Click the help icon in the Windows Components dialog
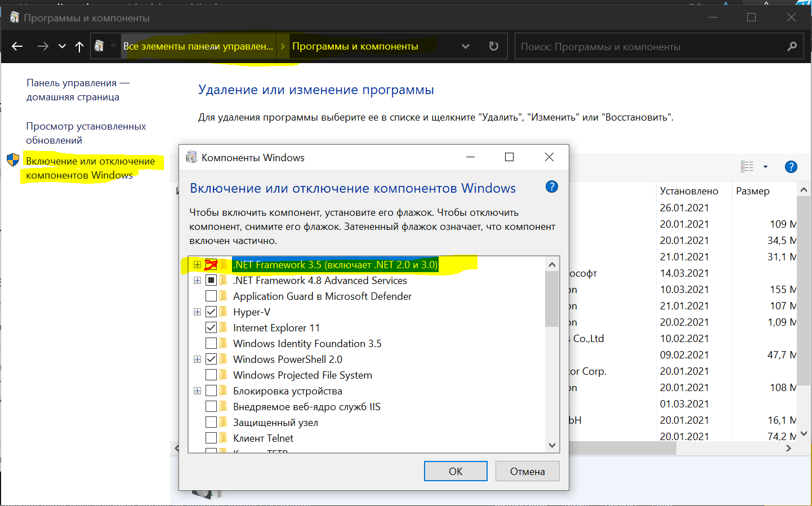This screenshot has width=812, height=506. pyautogui.click(x=552, y=187)
